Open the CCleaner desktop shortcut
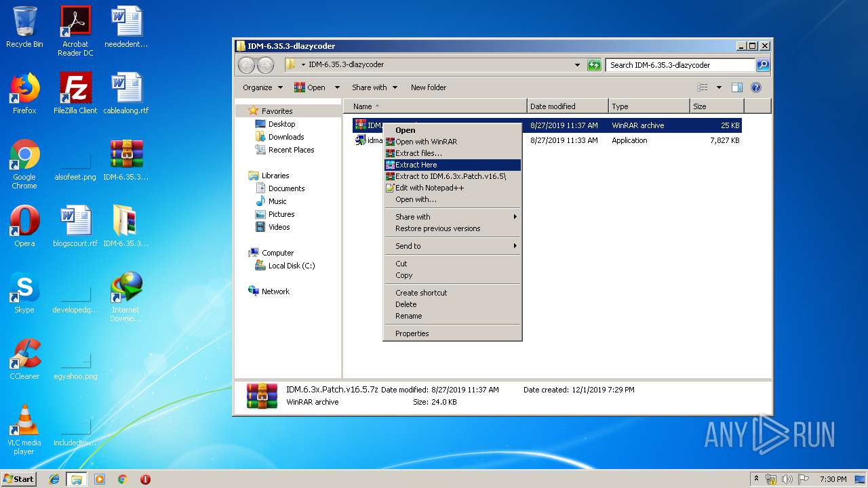Screen dimensions: 868x488 click(24, 359)
